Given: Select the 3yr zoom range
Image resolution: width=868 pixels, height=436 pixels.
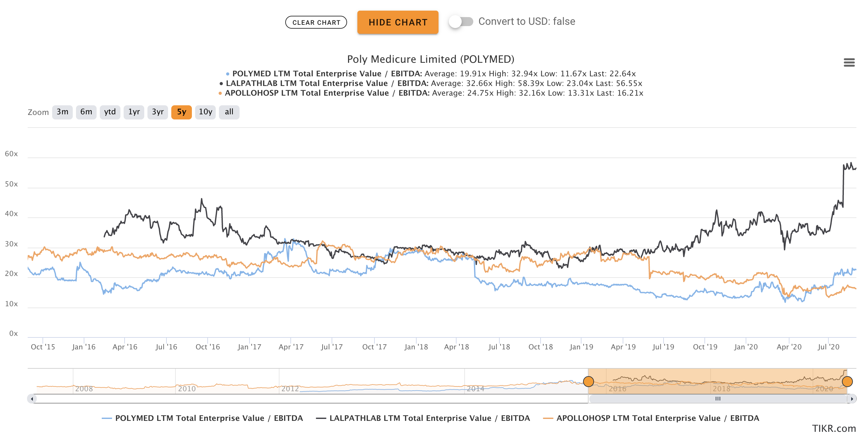Looking at the screenshot, I should click(158, 112).
